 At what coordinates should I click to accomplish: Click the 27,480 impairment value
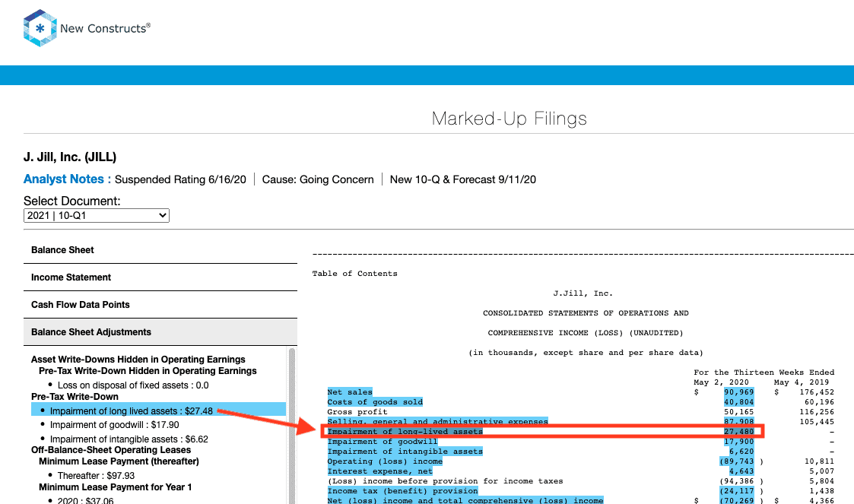point(739,432)
